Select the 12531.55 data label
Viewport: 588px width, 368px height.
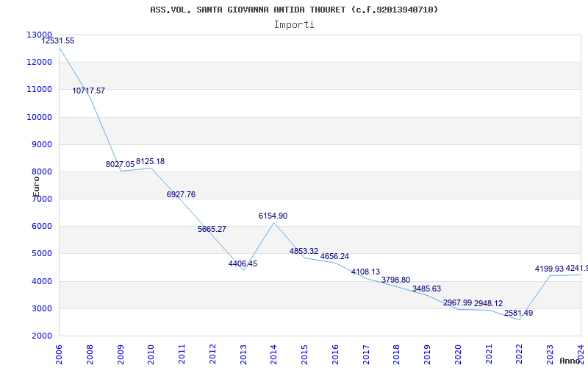coord(58,40)
